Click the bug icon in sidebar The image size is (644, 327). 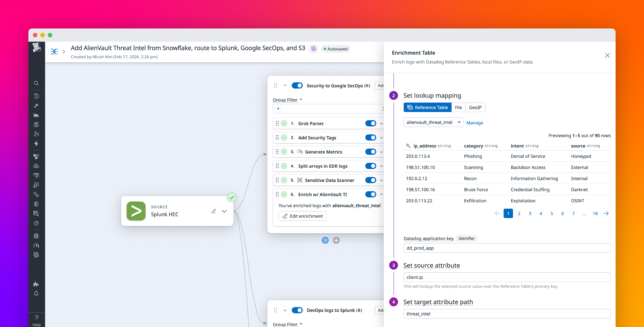click(x=36, y=236)
